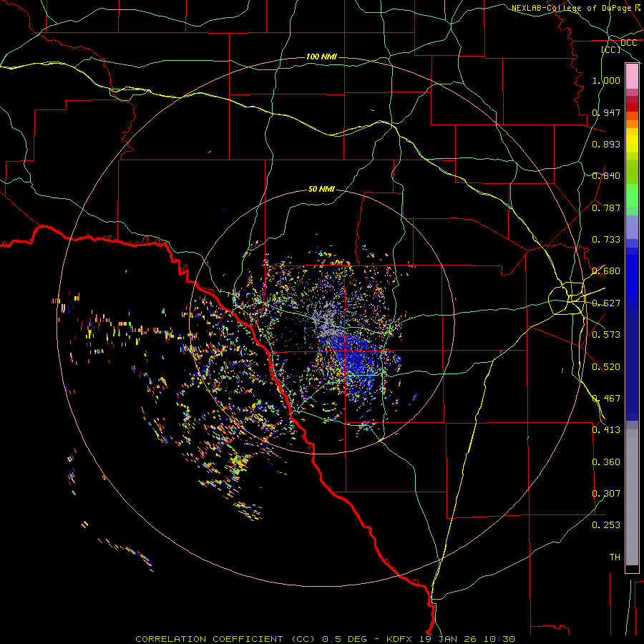Click the 0.733 color scale value
The image size is (644, 644).
coord(606,240)
